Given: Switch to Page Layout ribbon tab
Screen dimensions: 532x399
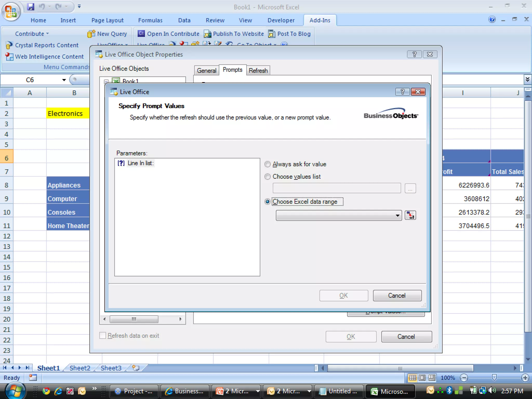Looking at the screenshot, I should click(107, 20).
